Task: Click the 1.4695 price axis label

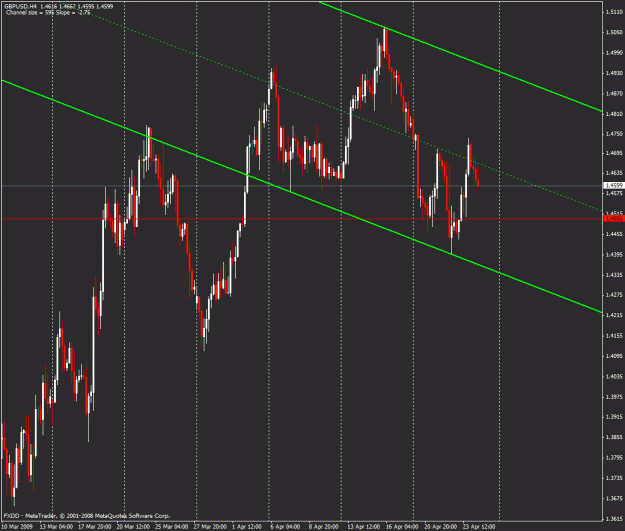Action: tap(614, 153)
